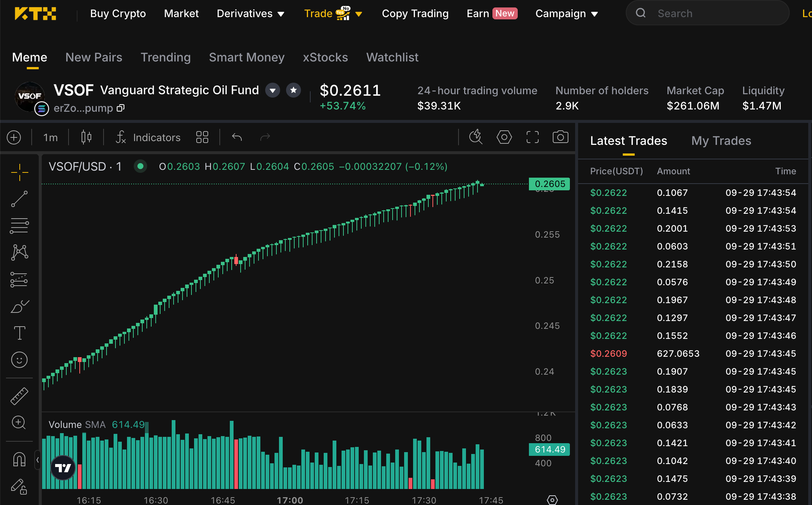812x505 pixels.
Task: Switch to the New Pairs tab
Action: (x=94, y=57)
